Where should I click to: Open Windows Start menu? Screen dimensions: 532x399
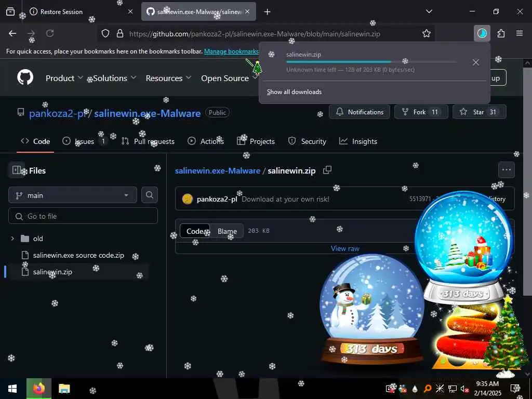click(12, 389)
